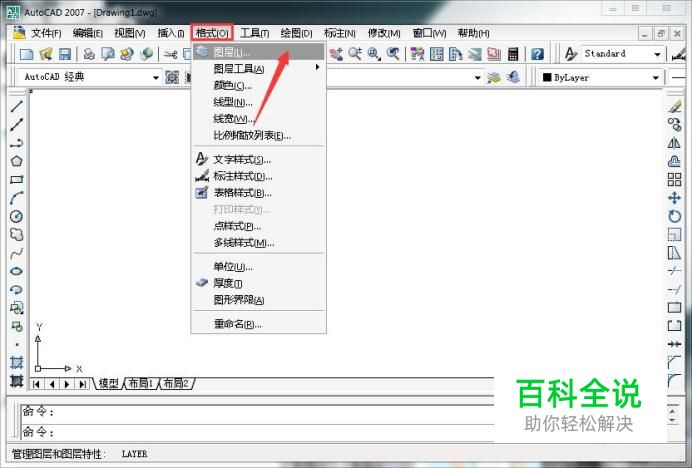
Task: Select the Zoom Realtime icon
Action: point(355,54)
